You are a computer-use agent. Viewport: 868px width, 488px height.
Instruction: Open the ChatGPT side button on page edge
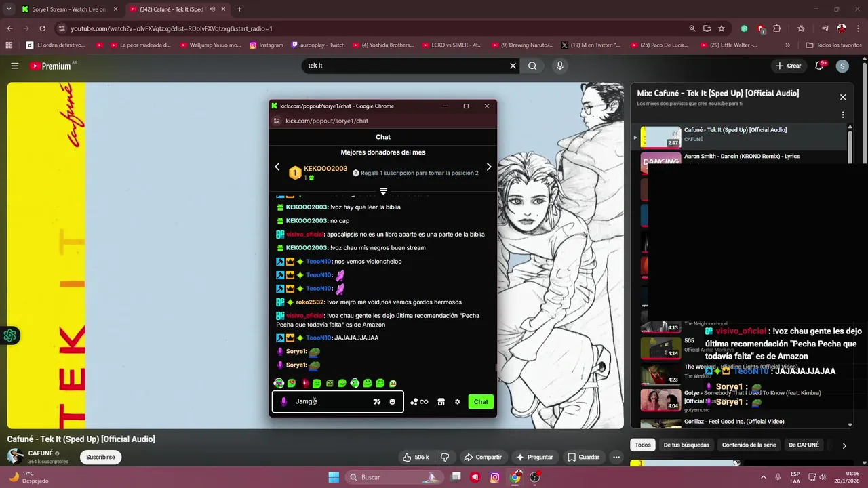coord(9,335)
